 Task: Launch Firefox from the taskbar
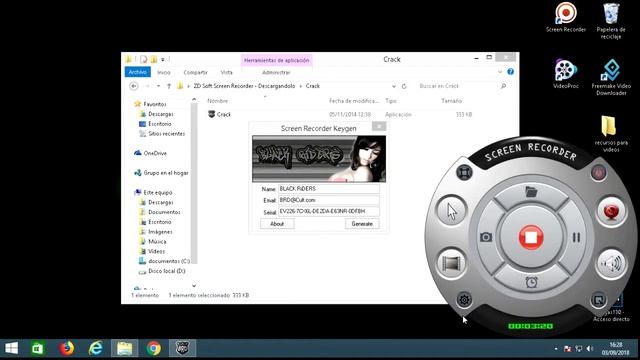pyautogui.click(x=67, y=349)
